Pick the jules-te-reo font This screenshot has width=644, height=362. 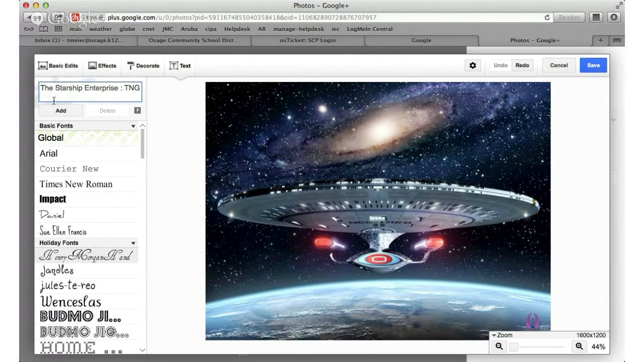(87, 286)
